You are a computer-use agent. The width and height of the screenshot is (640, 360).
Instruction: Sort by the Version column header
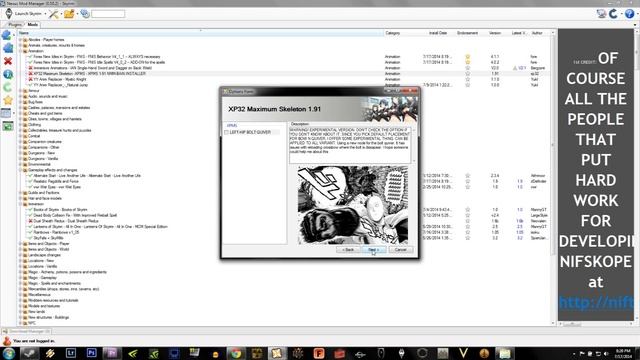(495, 33)
